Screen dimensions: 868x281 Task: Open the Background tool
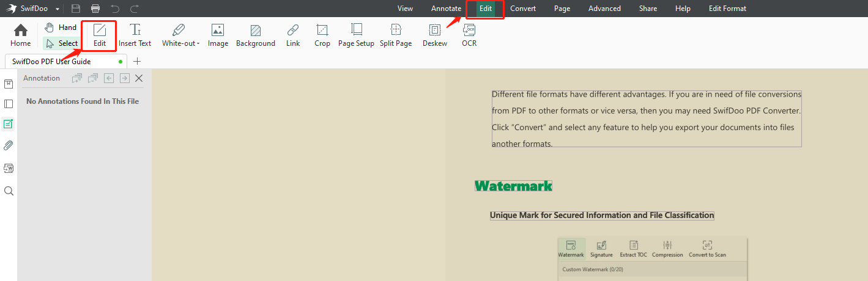pyautogui.click(x=256, y=35)
